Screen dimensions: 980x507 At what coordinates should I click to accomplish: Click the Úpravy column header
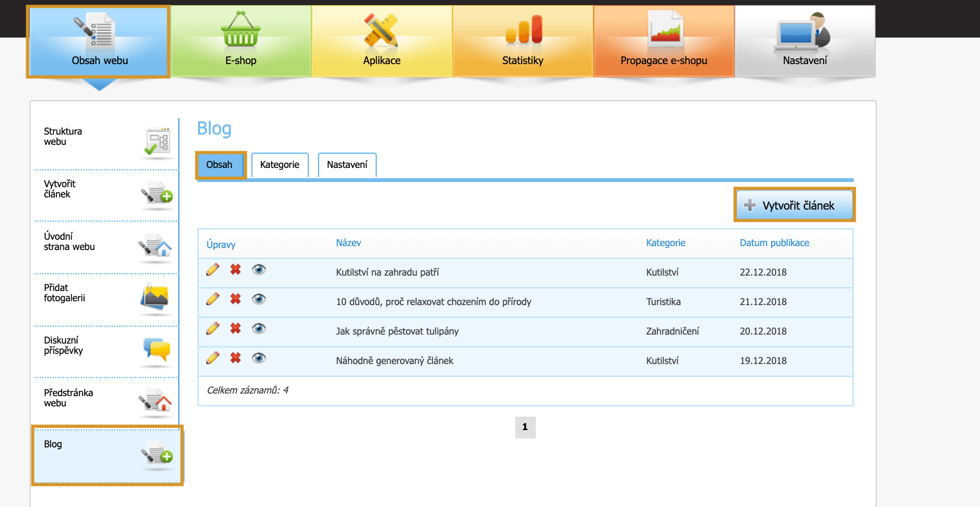coord(221,244)
